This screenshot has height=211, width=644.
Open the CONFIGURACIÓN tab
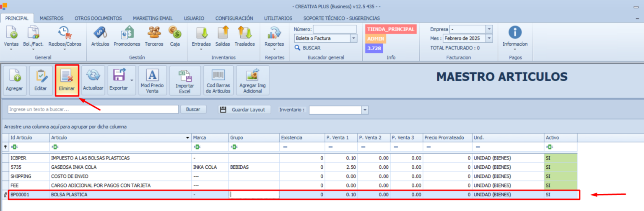coord(234,18)
